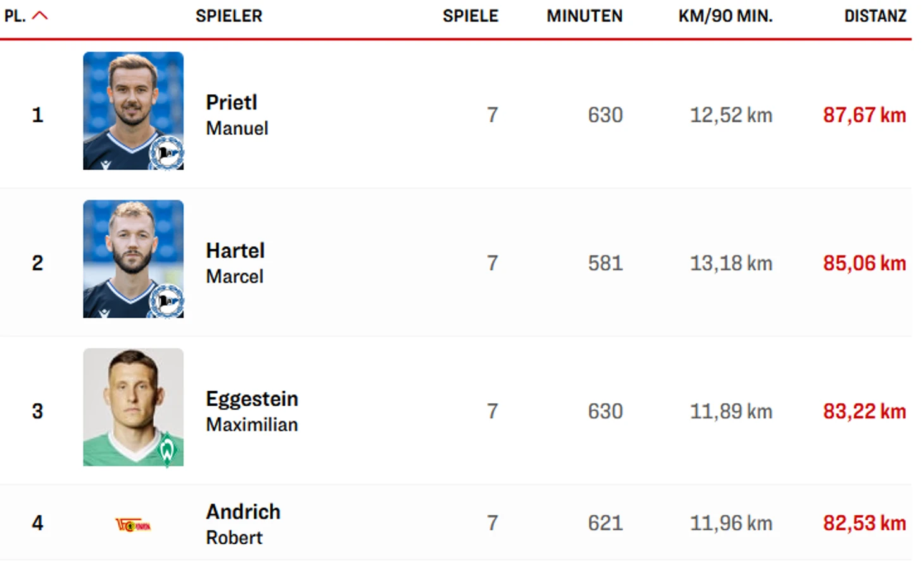The width and height of the screenshot is (924, 564).
Task: Sort by the SPIELER column header
Action: click(x=229, y=16)
